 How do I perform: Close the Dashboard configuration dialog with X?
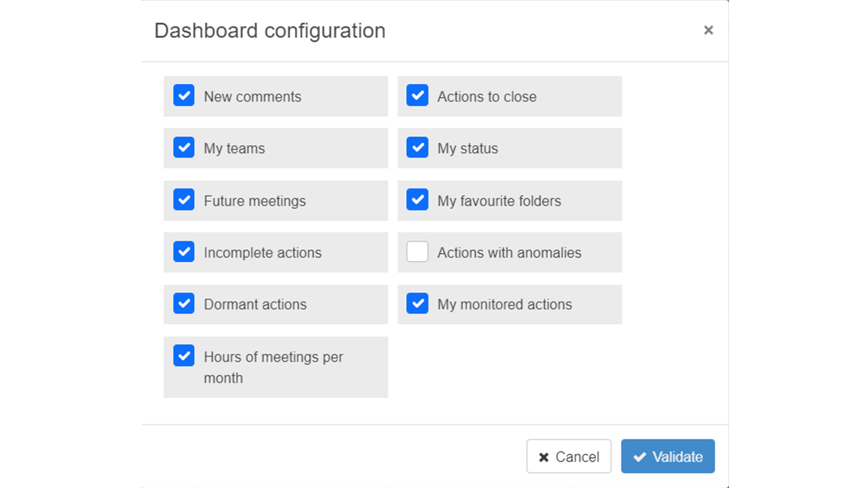[708, 30]
